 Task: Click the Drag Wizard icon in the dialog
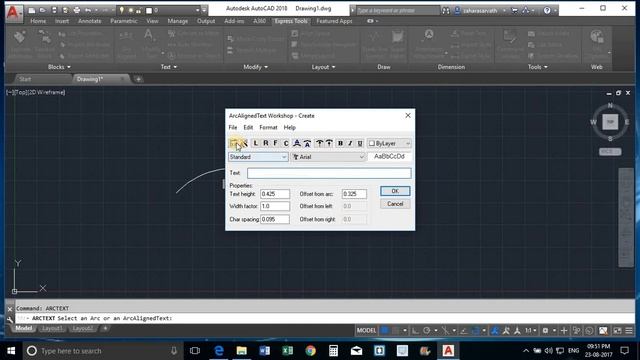coord(244,143)
